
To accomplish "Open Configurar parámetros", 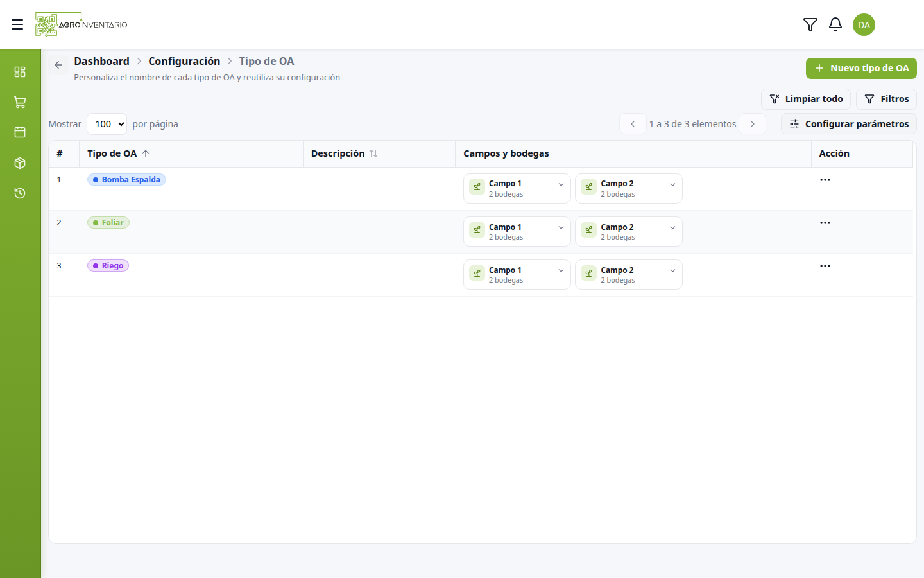I will point(849,124).
